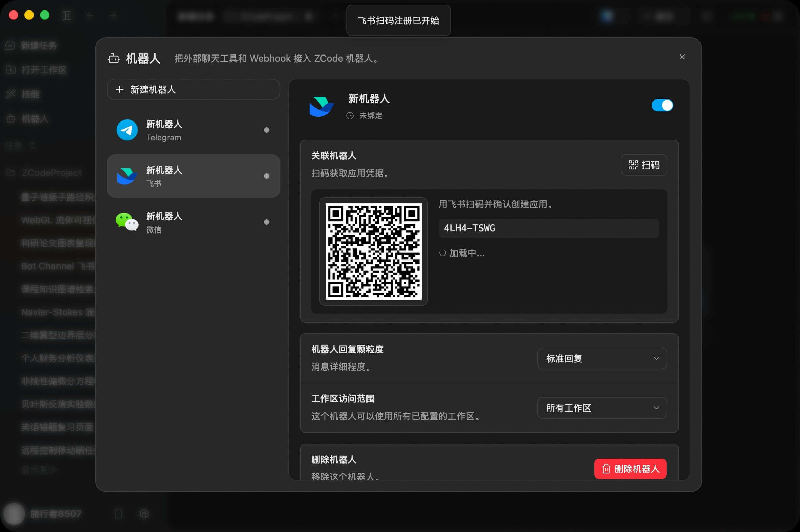Click the phone icon beside username
The width and height of the screenshot is (800, 532).
(x=118, y=514)
